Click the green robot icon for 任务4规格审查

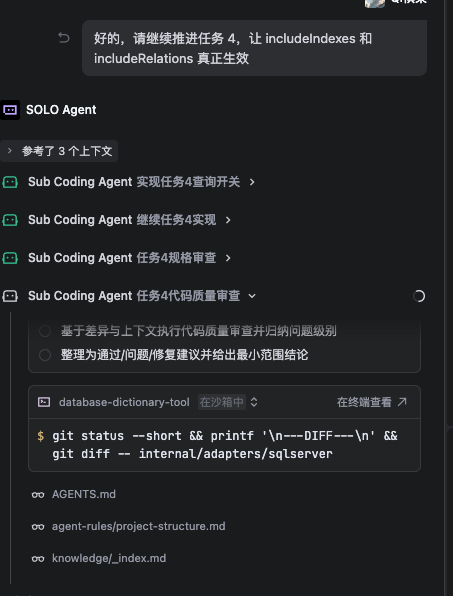pyautogui.click(x=10, y=258)
